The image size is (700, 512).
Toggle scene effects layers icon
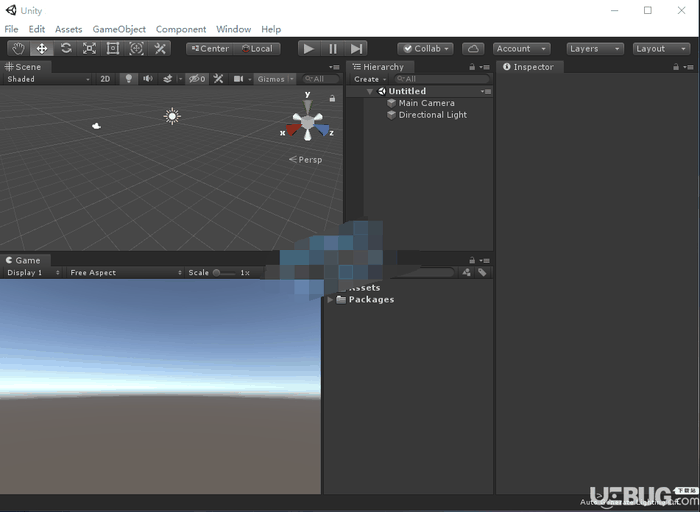coord(167,79)
